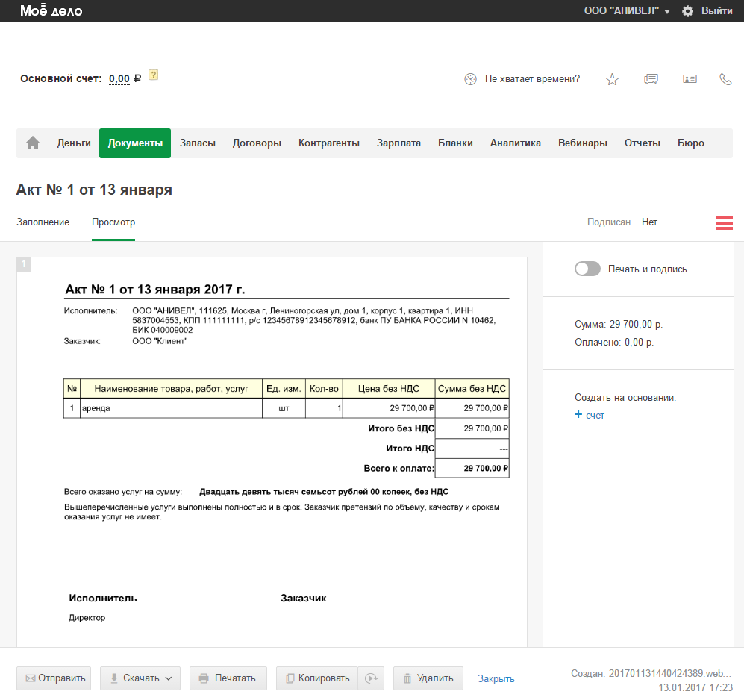Open the chat messages icon

[651, 79]
